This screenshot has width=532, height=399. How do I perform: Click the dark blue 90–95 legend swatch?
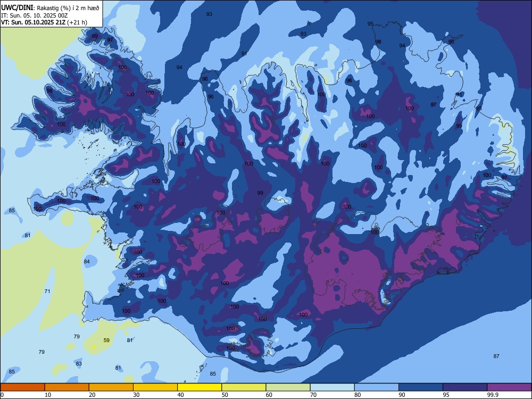421,387
